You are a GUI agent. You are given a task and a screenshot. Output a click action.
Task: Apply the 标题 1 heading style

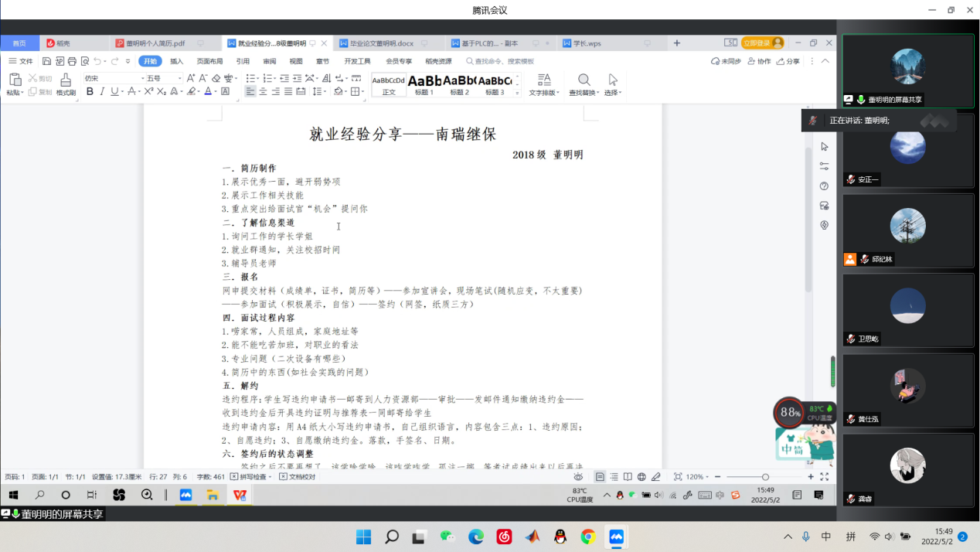tap(424, 83)
